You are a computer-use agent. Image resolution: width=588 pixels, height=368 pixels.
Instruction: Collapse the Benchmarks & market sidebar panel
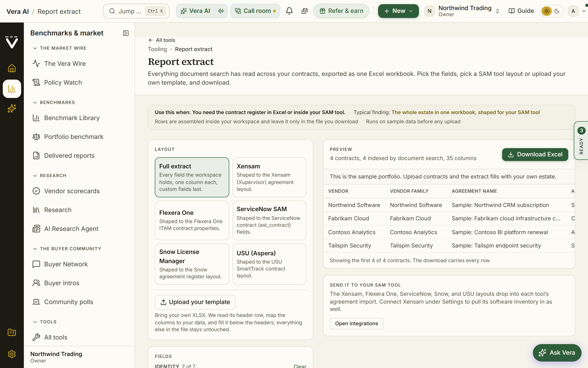(126, 33)
